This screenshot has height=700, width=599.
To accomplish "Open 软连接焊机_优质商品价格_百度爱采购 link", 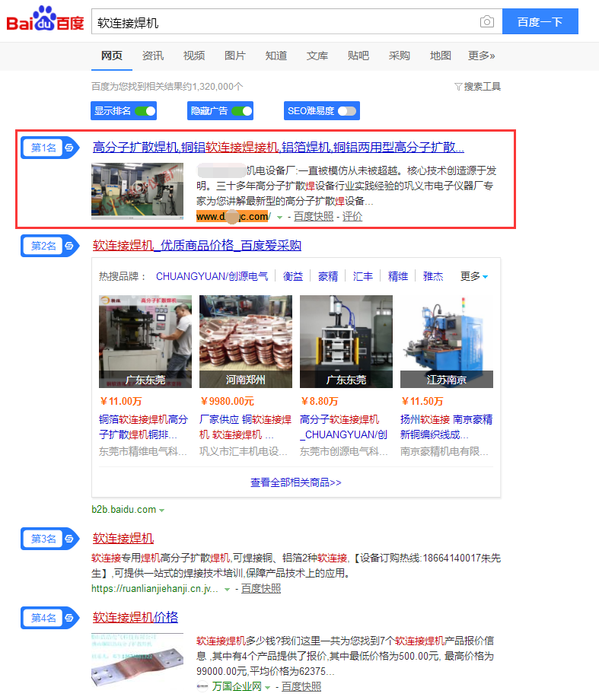I will coord(197,246).
